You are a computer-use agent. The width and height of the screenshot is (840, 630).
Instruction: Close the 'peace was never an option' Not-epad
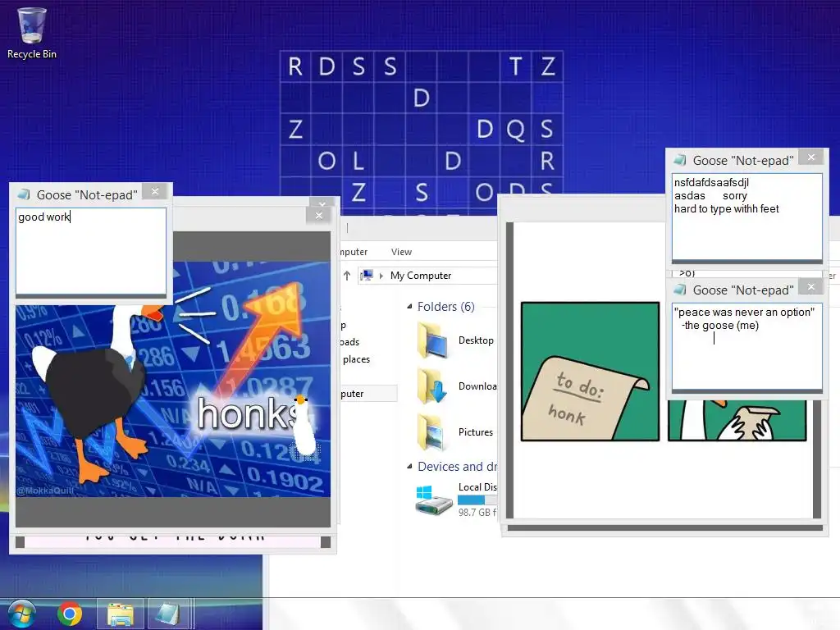coord(811,286)
